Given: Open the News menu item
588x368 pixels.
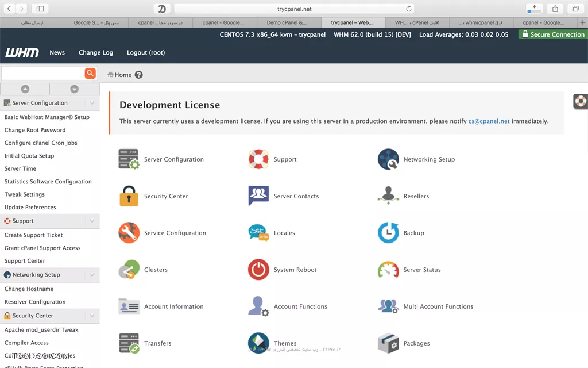Looking at the screenshot, I should [57, 52].
